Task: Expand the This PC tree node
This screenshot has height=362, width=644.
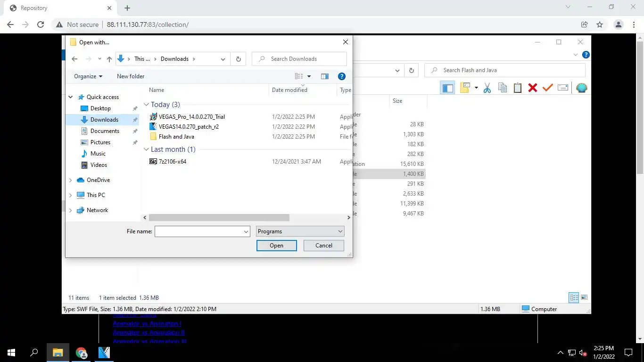Action: 71,195
